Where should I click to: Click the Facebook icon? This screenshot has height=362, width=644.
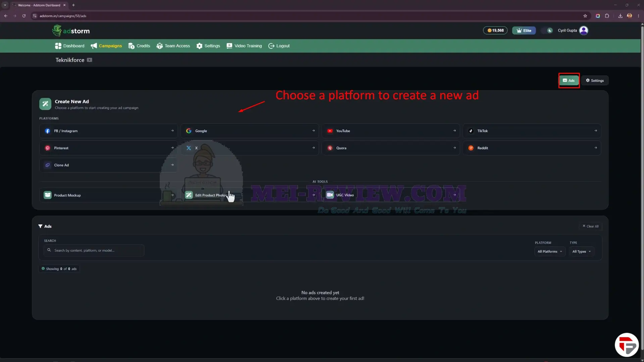click(48, 131)
